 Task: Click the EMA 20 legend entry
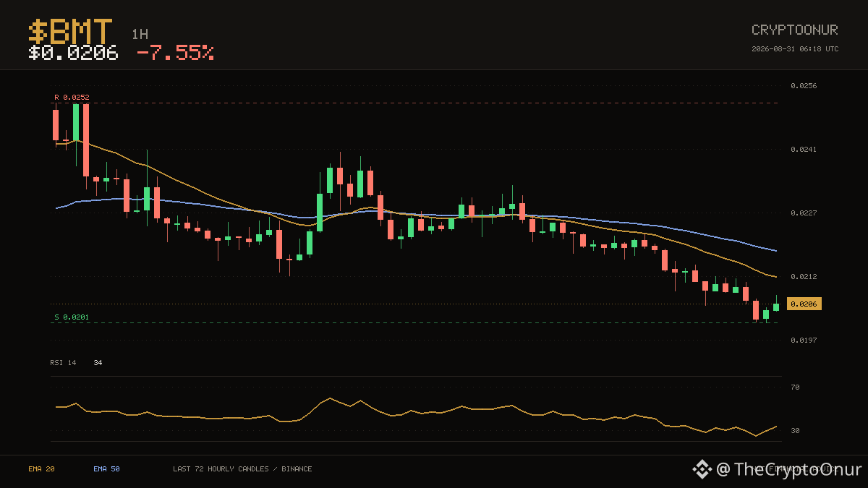41,469
